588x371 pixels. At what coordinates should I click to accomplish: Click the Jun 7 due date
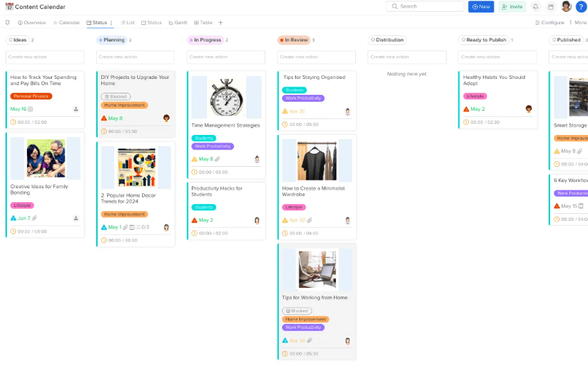[x=24, y=218]
